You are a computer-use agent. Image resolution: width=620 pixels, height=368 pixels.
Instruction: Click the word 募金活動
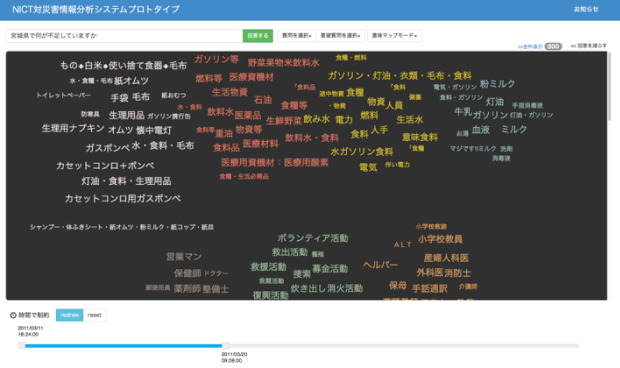pos(330,269)
